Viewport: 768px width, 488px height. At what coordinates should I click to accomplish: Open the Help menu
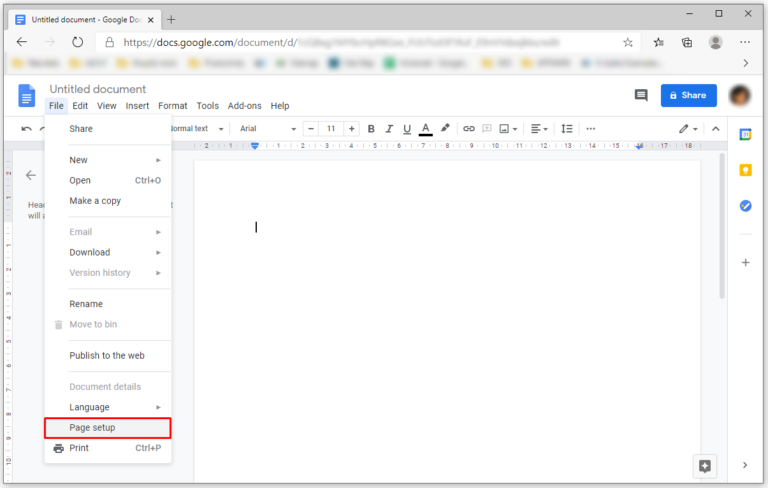(x=280, y=106)
